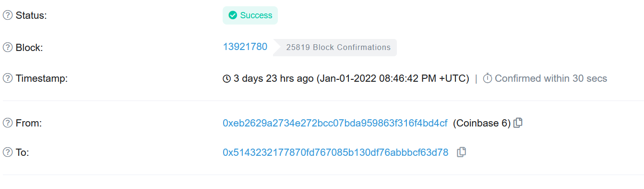This screenshot has width=644, height=189.
Task: Click the Status field label
Action: 31,15
